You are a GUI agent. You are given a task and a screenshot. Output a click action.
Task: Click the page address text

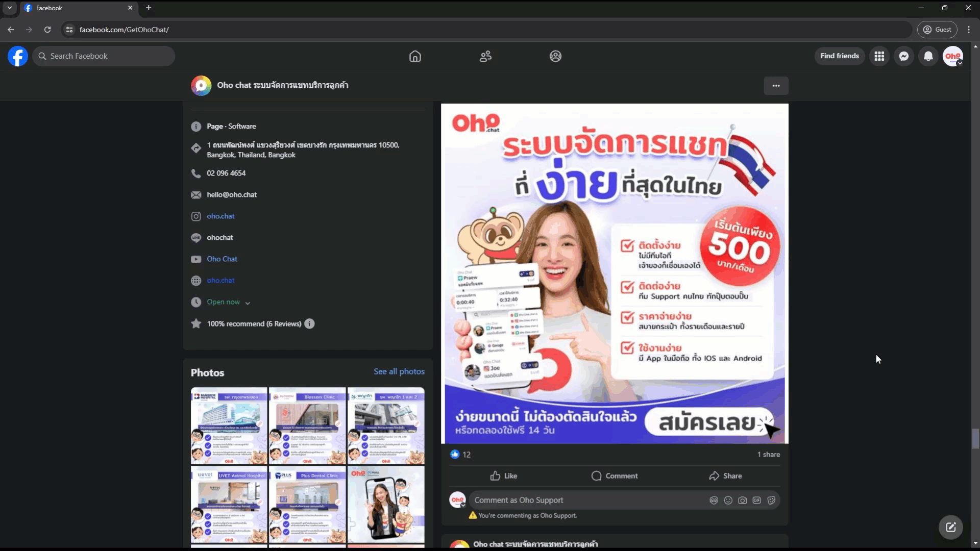click(x=303, y=150)
